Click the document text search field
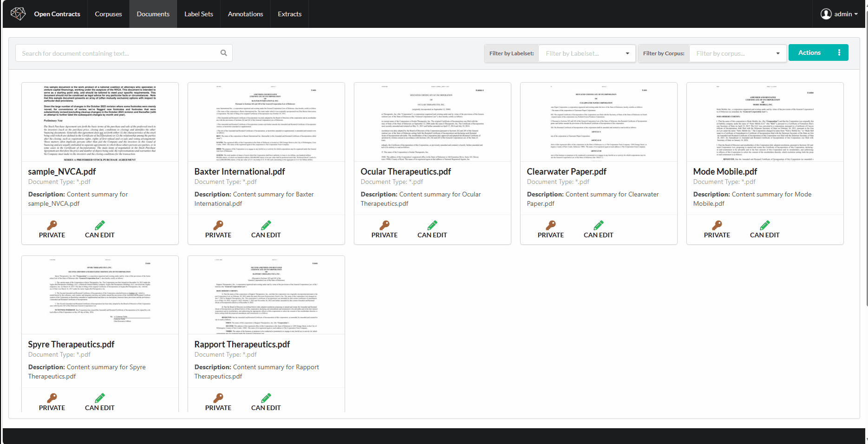Screen dimensions: 868x444 [x=124, y=53]
